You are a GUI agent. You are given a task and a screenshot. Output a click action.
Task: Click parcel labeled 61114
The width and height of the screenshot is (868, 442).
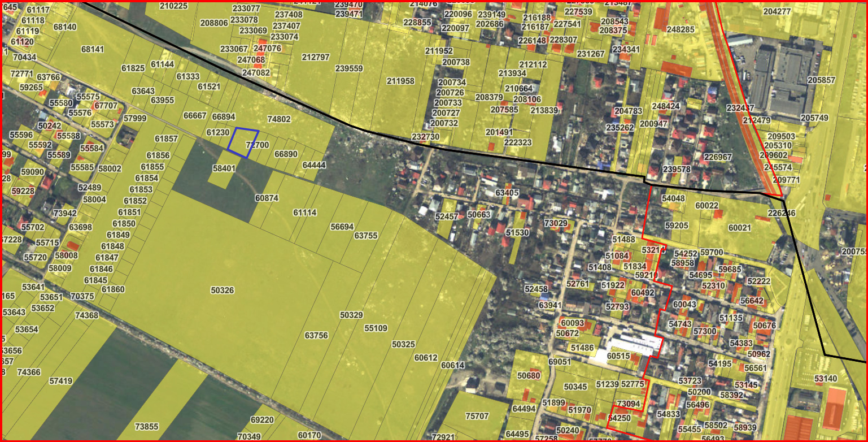pyautogui.click(x=304, y=213)
